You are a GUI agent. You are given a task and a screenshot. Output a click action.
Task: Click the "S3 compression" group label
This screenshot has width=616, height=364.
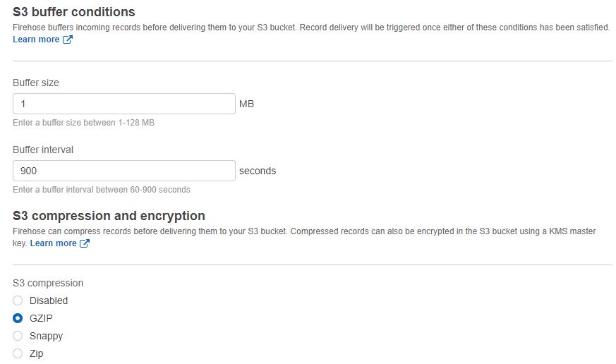tap(48, 283)
